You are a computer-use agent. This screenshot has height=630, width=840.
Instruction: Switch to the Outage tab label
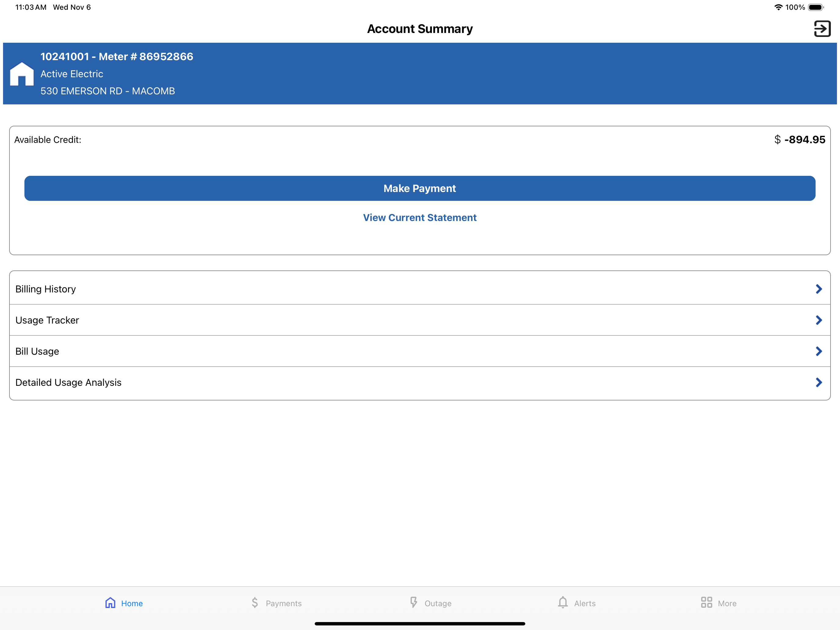(x=438, y=603)
